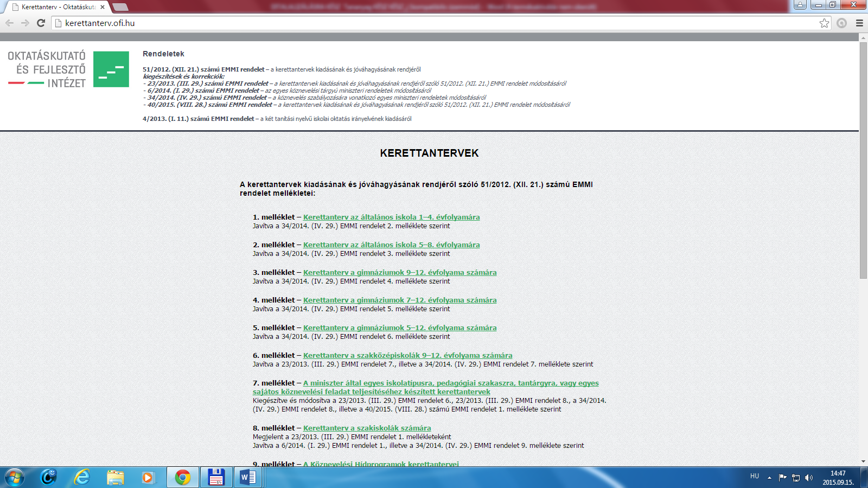Open Kerettanterv a gimnáziumok 7–12. évfolyama link

coord(400,300)
